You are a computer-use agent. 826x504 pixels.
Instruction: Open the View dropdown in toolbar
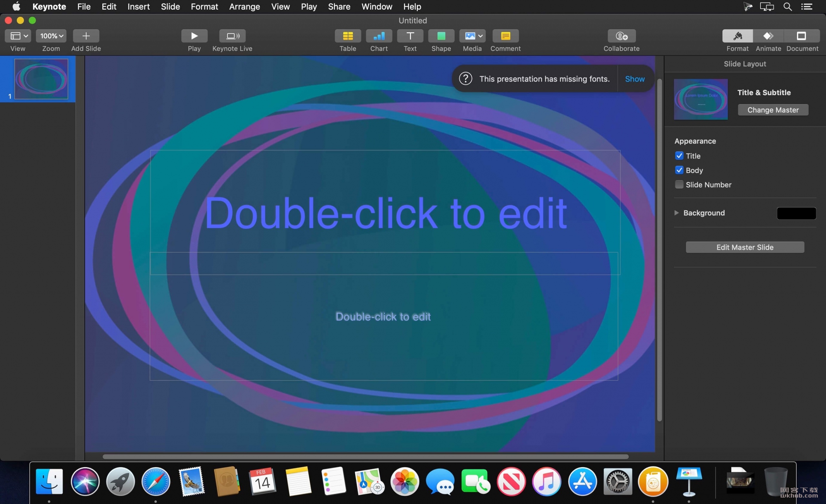click(x=18, y=36)
